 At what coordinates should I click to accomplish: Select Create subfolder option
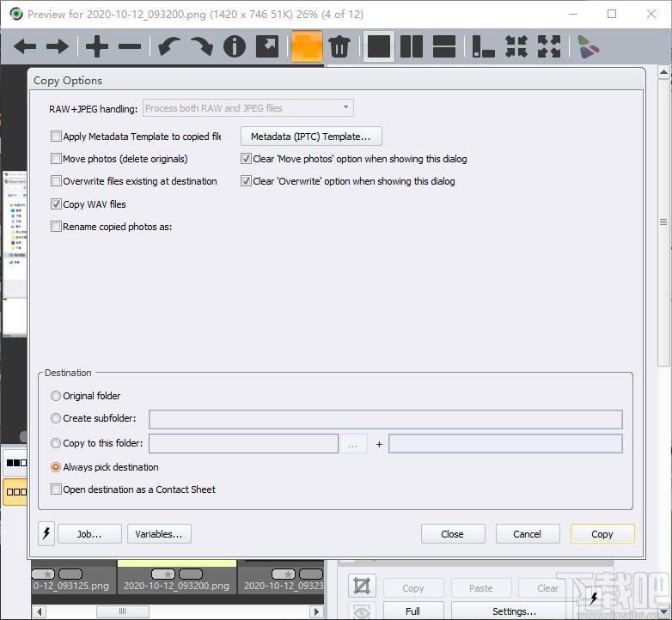(x=56, y=418)
